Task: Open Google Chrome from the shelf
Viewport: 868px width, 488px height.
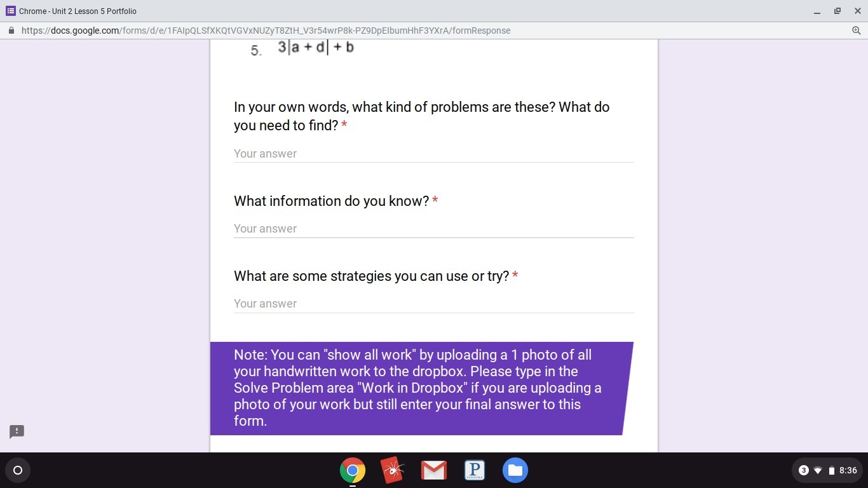Action: tap(353, 470)
